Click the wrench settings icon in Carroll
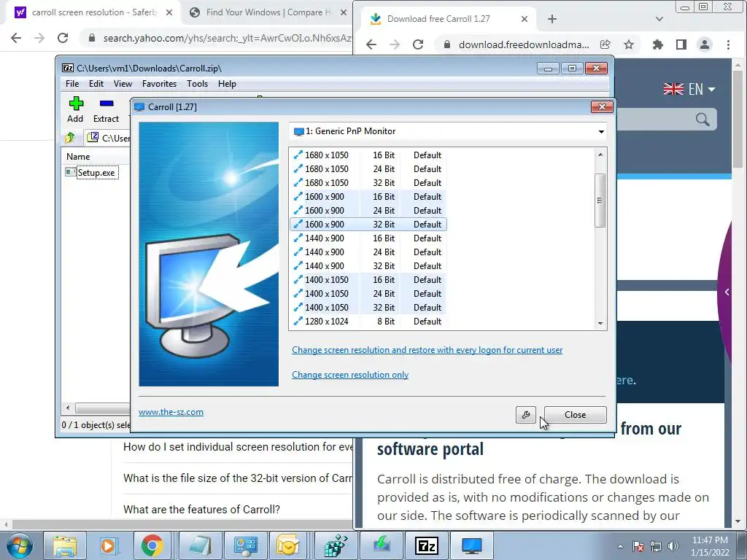Screen dimensions: 747x560 (525, 415)
